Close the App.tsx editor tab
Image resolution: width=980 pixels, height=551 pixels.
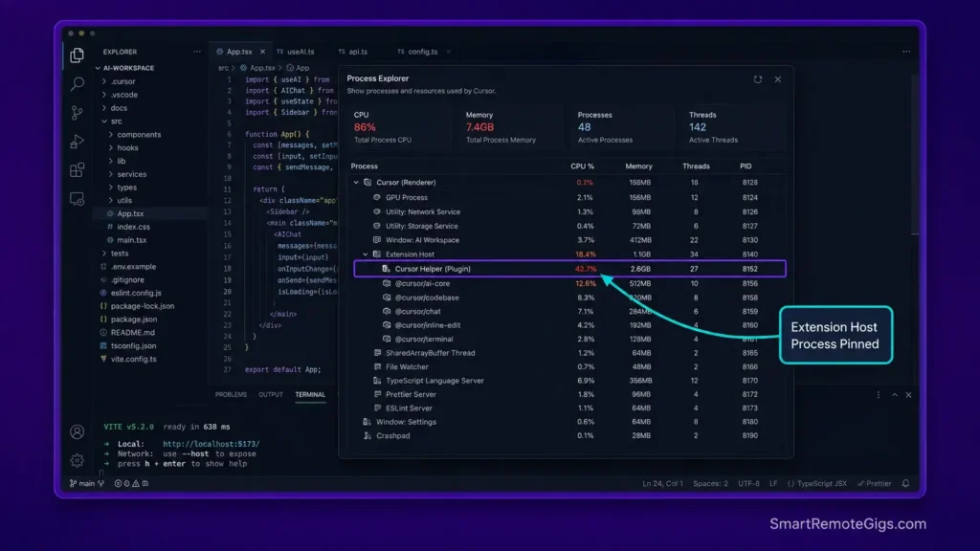pyautogui.click(x=262, y=52)
